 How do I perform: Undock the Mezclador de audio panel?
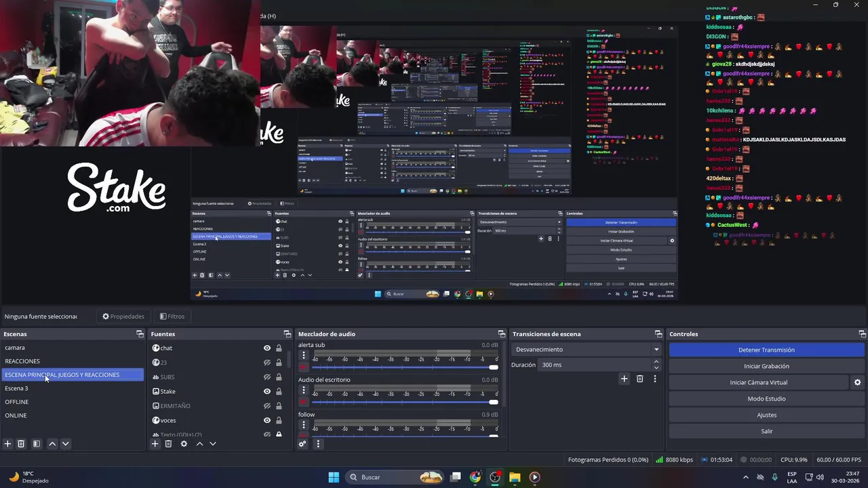[x=502, y=334]
